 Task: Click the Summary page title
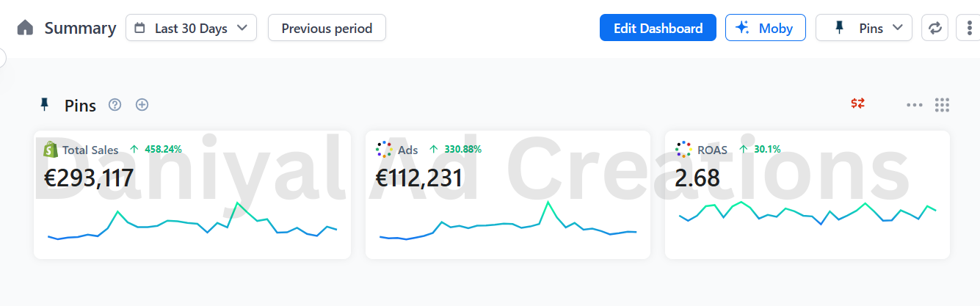80,28
